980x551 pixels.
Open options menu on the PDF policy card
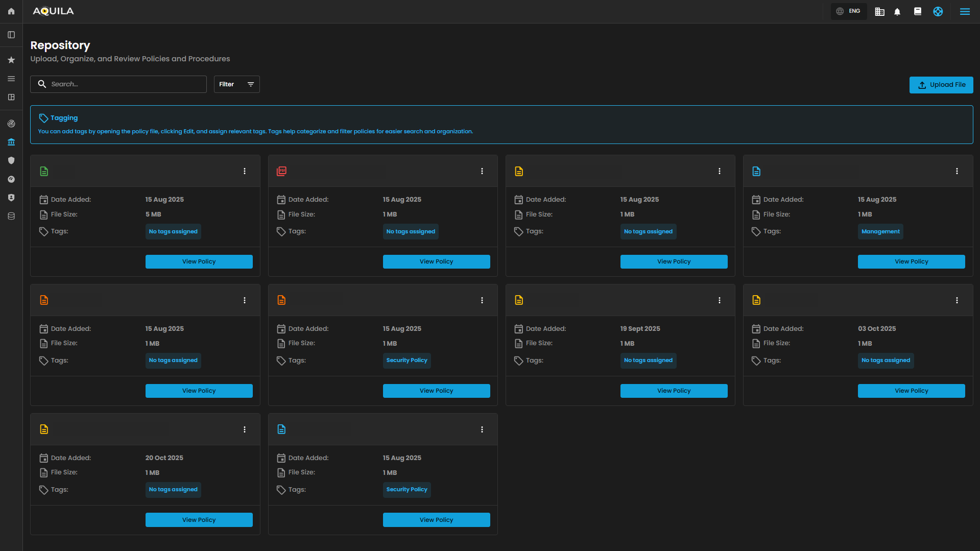482,171
